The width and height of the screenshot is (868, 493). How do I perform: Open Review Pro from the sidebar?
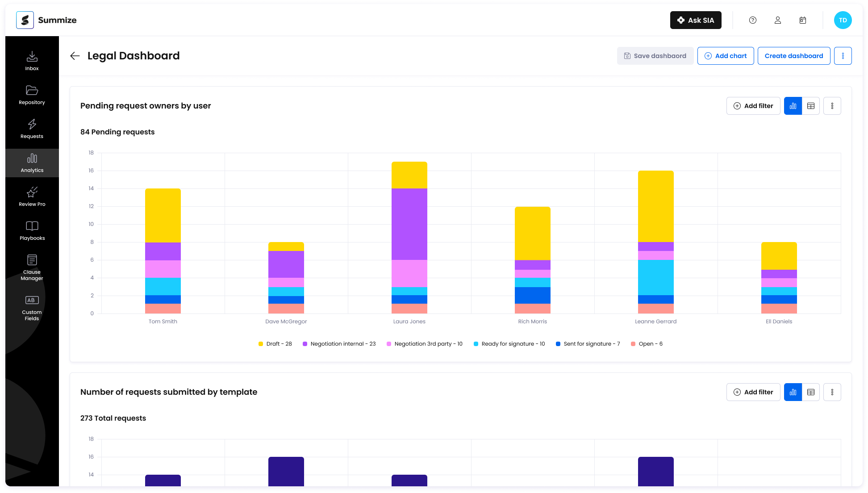pyautogui.click(x=32, y=196)
